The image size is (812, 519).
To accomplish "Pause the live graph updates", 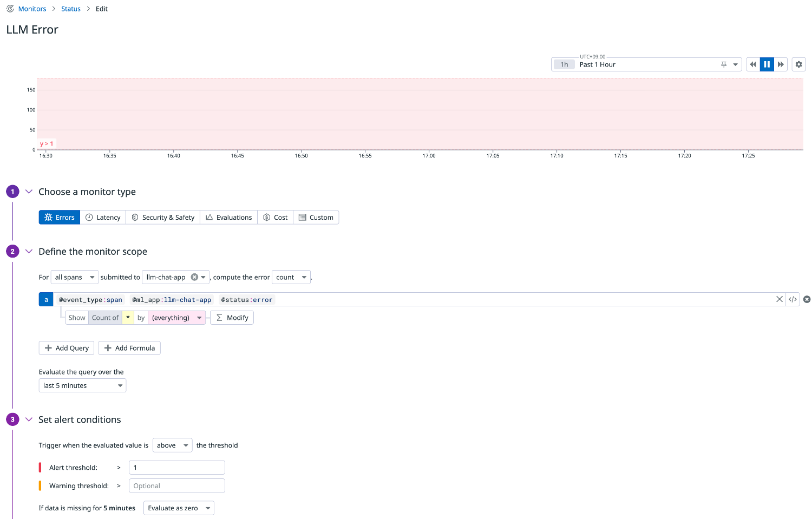I will pos(767,64).
